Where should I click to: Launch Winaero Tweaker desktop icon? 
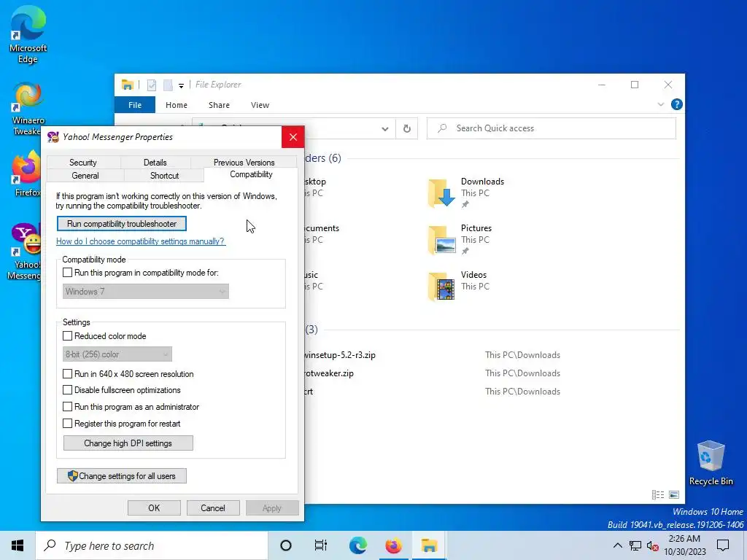28,109
